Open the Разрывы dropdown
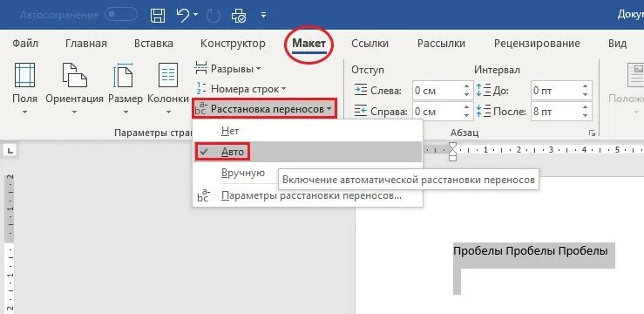The height and width of the screenshot is (314, 644). (228, 69)
